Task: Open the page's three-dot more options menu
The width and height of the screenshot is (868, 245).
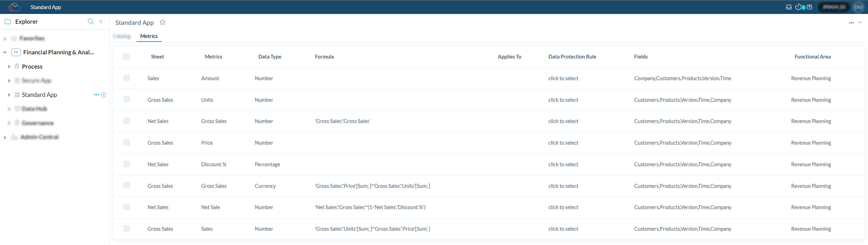Action: (851, 23)
